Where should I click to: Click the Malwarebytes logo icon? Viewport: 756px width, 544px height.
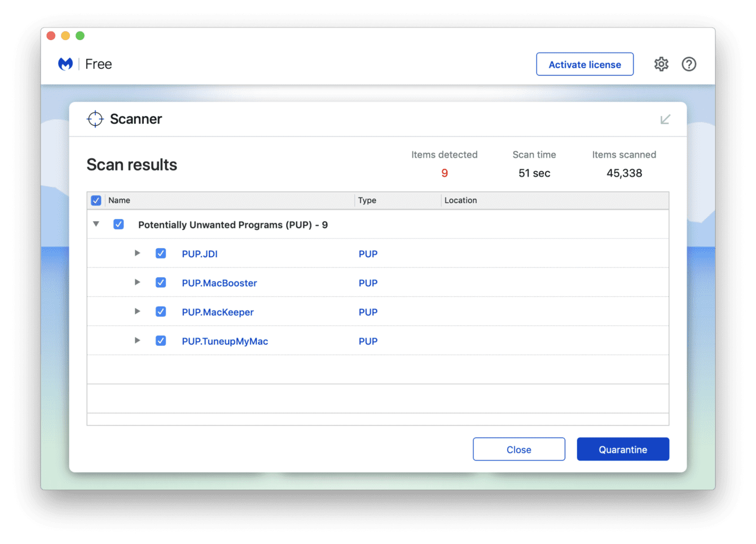click(x=65, y=64)
